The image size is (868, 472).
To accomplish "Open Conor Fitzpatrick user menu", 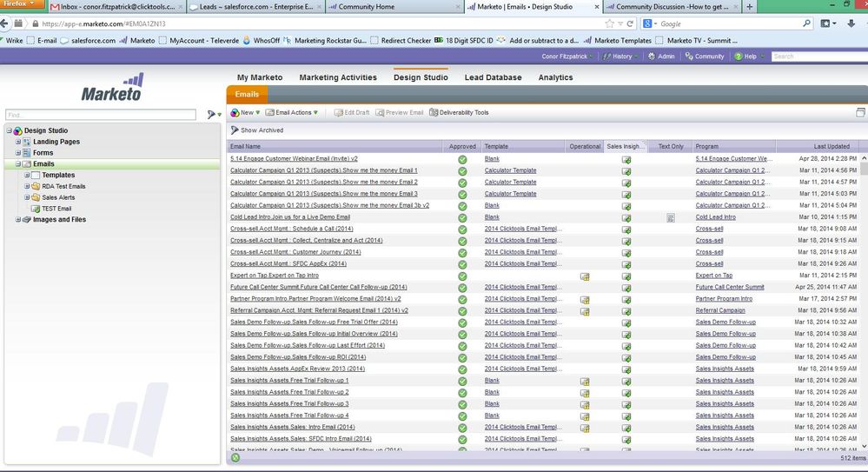I will point(567,57).
